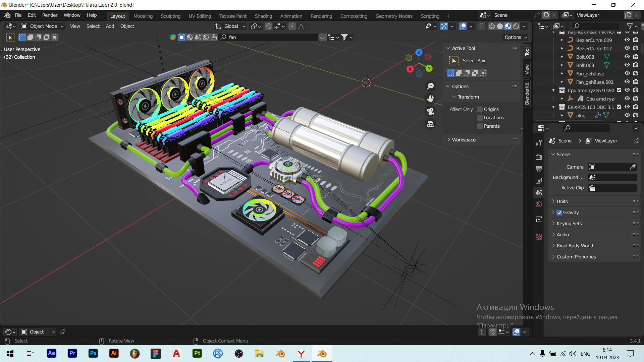
Task: Switch to orthographic grid view icon
Action: 430,124
